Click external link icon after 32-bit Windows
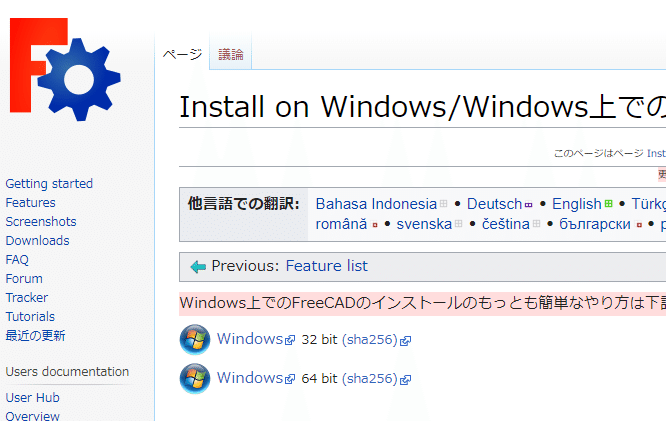Image resolution: width=666 pixels, height=421 pixels. (290, 341)
